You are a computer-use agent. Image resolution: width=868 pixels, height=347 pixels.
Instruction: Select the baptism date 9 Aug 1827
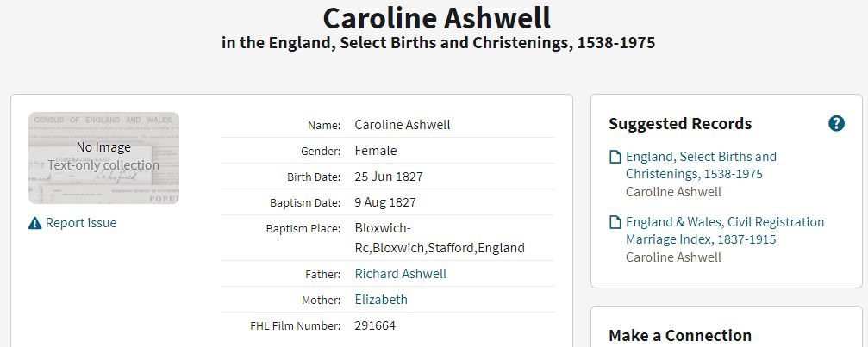(x=385, y=203)
